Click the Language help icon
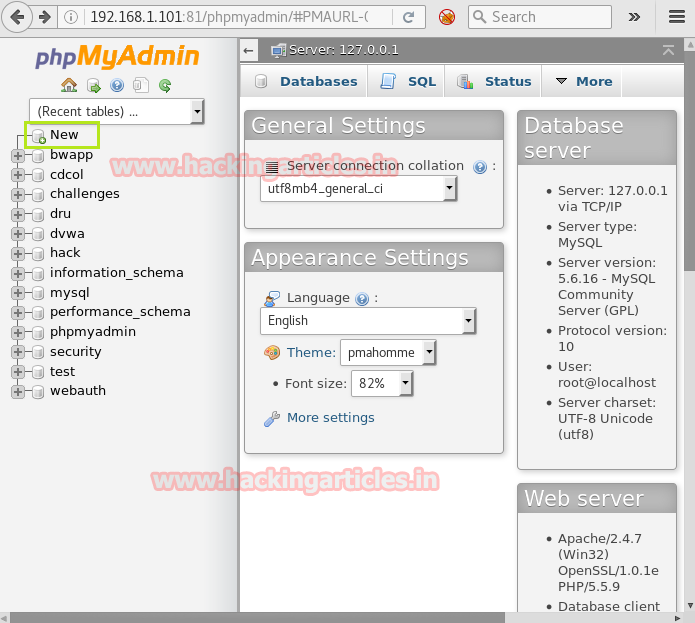This screenshot has width=695, height=623. tap(362, 299)
